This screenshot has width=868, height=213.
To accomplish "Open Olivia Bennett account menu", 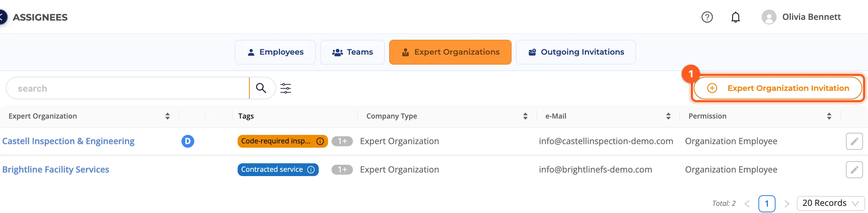I will [x=811, y=17].
